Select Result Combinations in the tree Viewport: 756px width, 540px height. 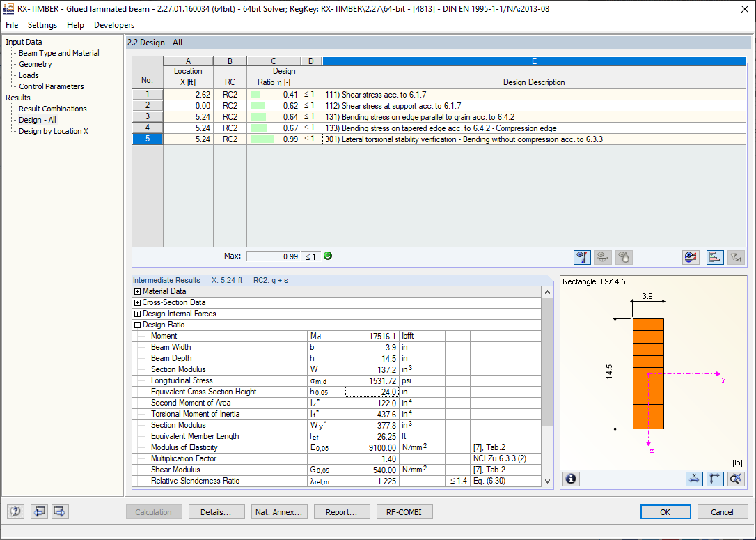coord(52,109)
